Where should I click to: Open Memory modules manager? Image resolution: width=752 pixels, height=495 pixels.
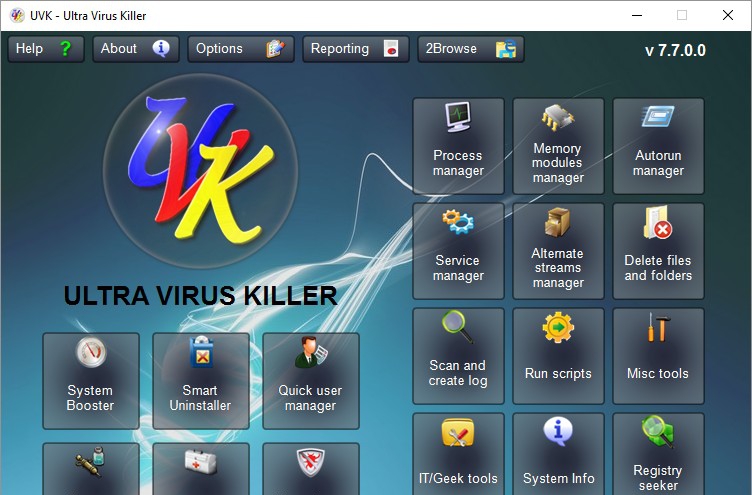click(x=558, y=146)
